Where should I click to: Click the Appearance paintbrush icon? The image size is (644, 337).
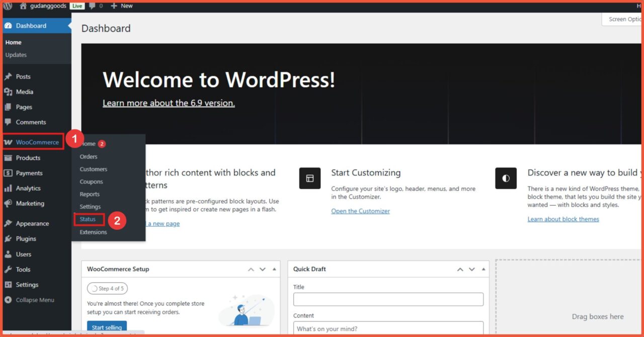pyautogui.click(x=8, y=224)
